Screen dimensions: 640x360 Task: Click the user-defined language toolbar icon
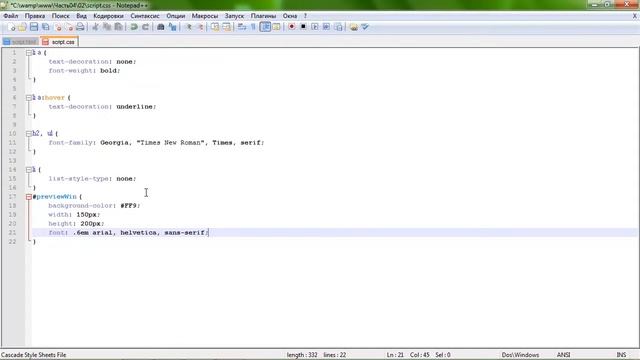tap(277, 27)
